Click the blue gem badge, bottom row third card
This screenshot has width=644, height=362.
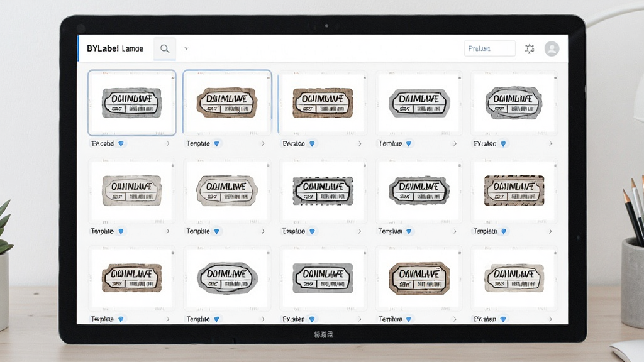pos(312,319)
